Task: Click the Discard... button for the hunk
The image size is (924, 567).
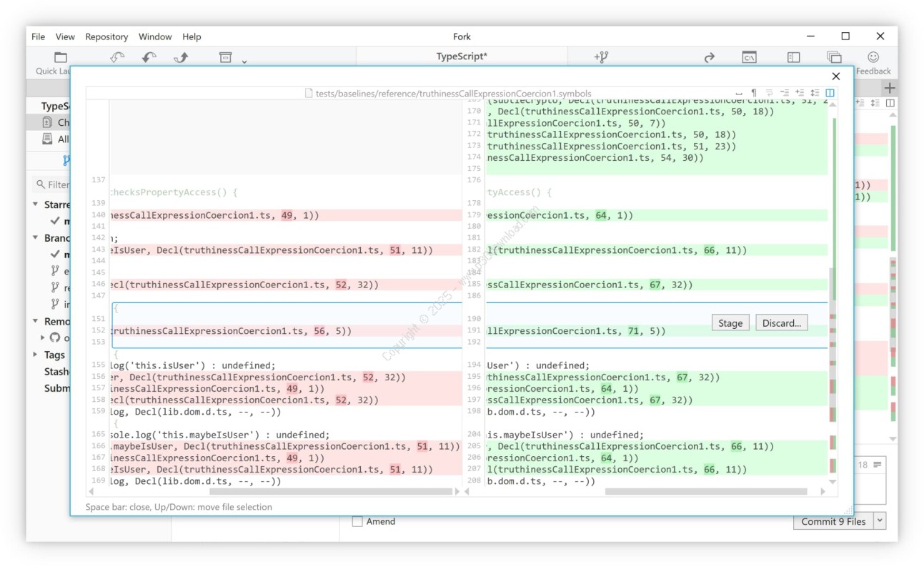Action: click(x=781, y=323)
